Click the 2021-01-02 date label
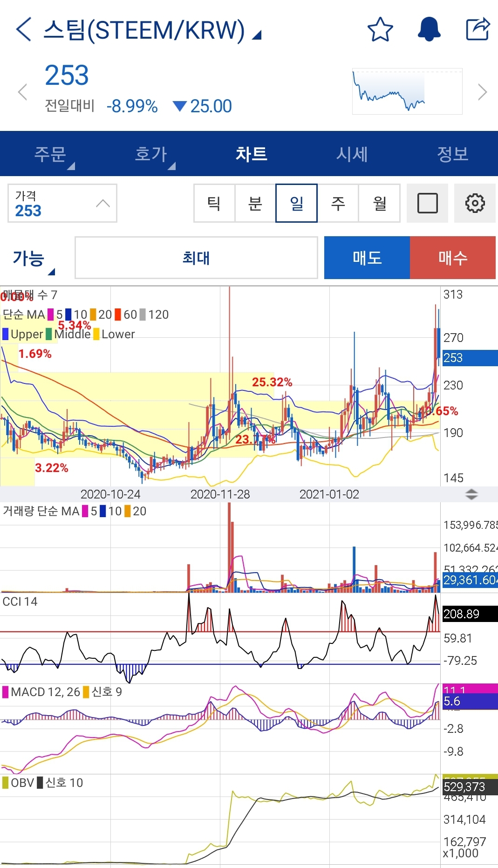This screenshot has height=868, width=498. (329, 494)
